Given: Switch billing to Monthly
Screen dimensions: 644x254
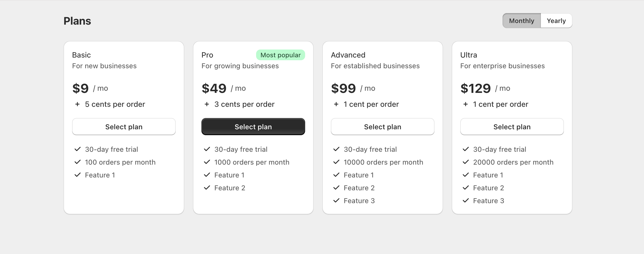Looking at the screenshot, I should click(x=521, y=20).
